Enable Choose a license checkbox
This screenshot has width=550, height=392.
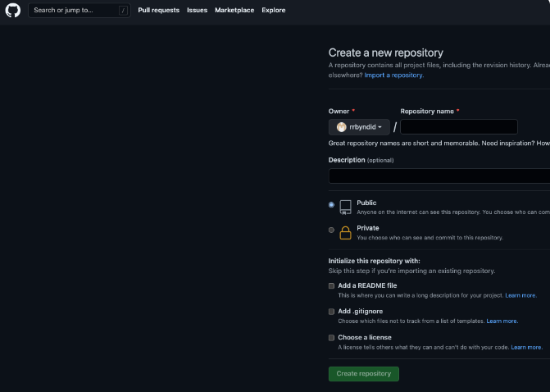click(x=331, y=338)
